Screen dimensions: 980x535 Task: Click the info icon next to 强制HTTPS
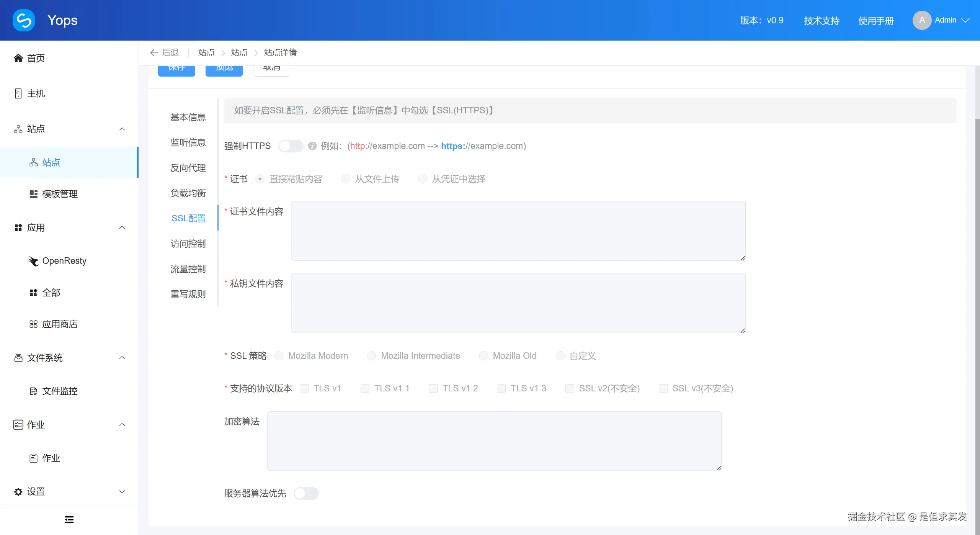coord(312,146)
